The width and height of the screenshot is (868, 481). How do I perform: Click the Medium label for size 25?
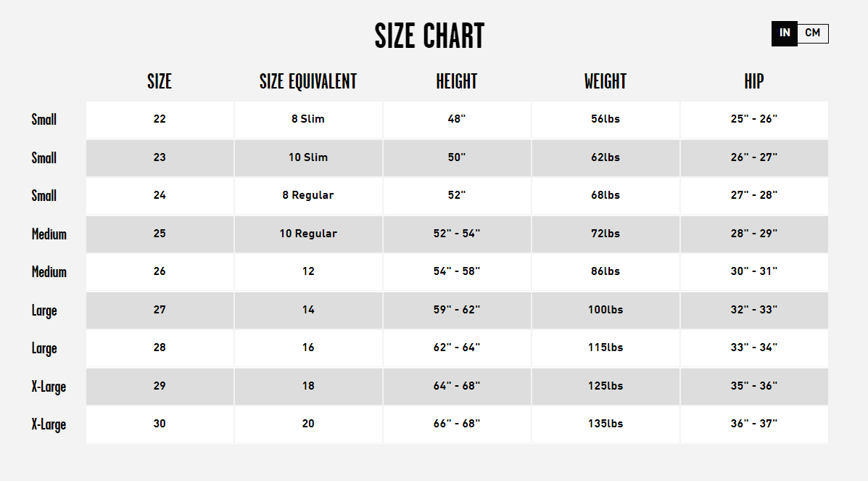(x=49, y=234)
